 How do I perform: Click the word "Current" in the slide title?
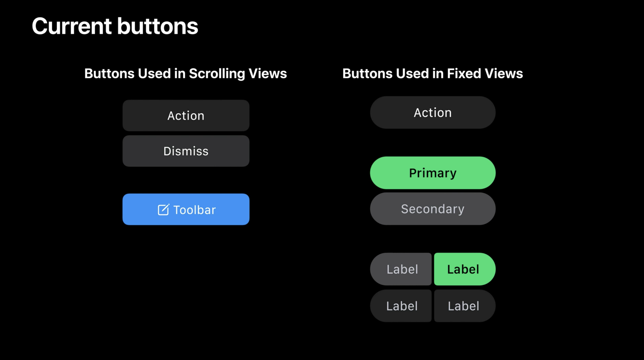click(72, 26)
